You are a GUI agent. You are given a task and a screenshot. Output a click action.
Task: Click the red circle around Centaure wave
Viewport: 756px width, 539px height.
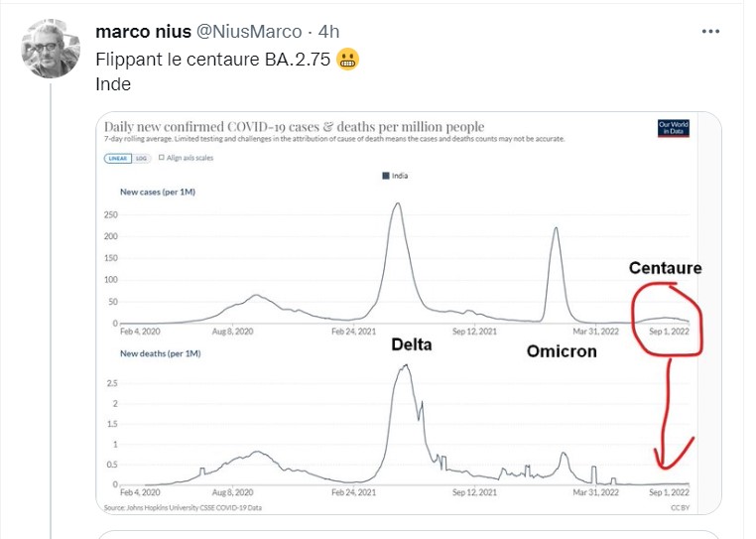[668, 319]
